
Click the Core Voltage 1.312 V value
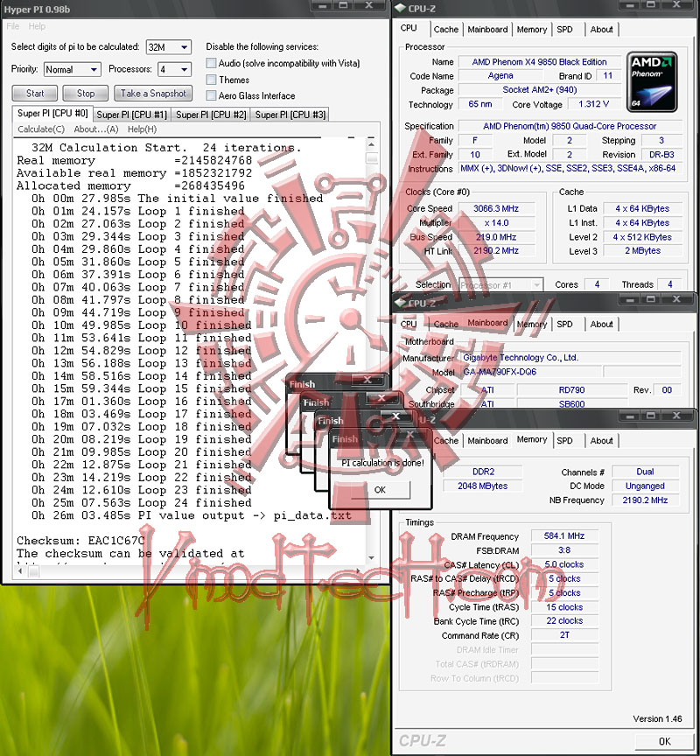coord(593,104)
